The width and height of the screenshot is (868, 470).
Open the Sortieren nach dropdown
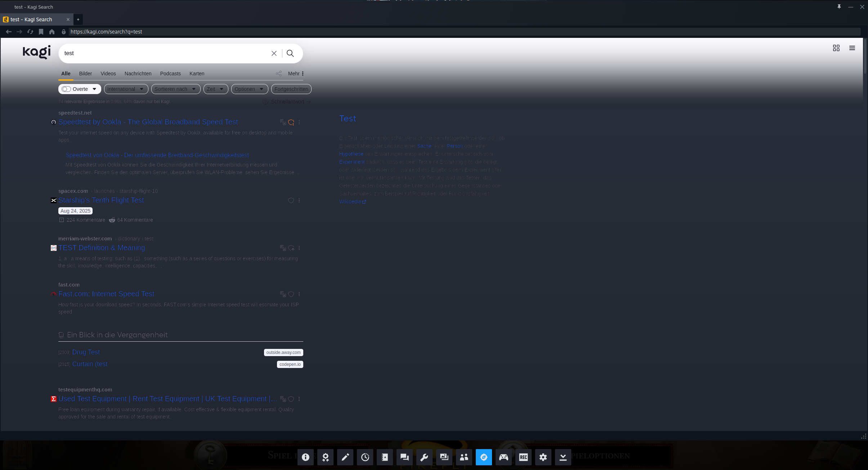(175, 89)
